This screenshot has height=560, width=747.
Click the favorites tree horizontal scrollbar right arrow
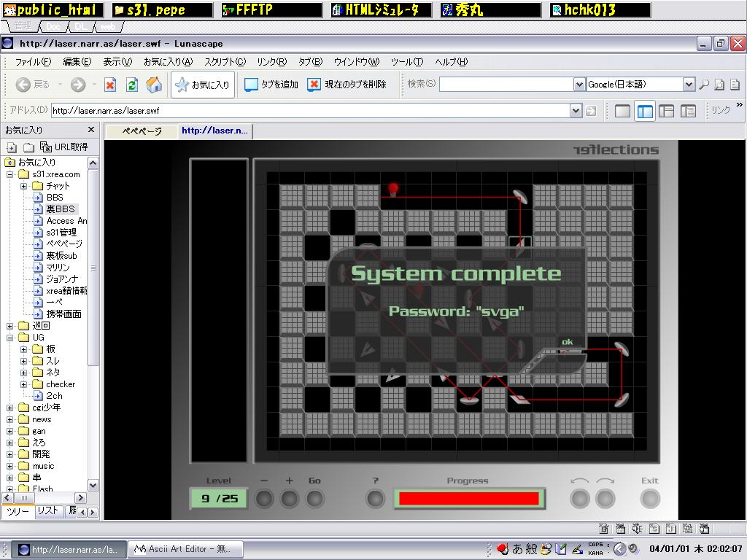[x=80, y=498]
